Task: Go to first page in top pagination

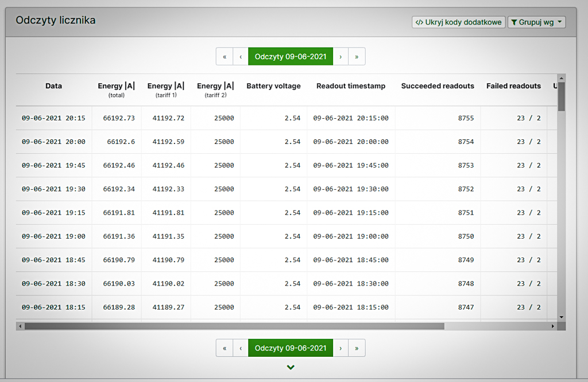Action: point(225,57)
